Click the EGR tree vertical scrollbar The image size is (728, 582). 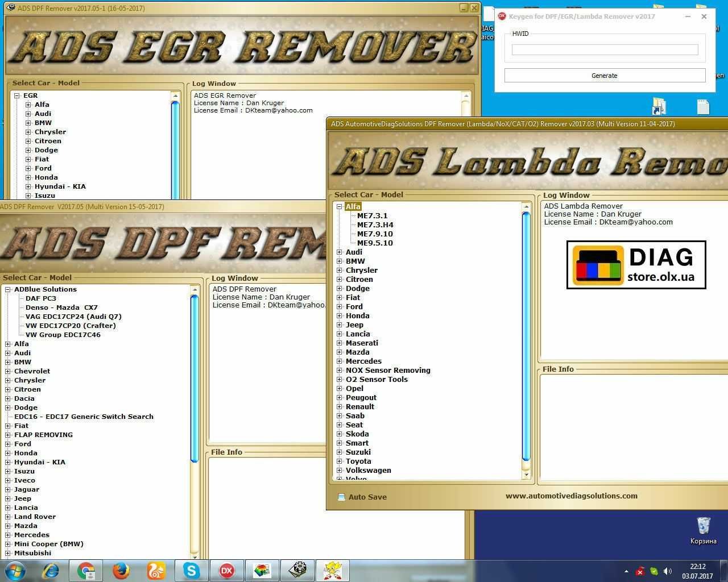pos(175,149)
